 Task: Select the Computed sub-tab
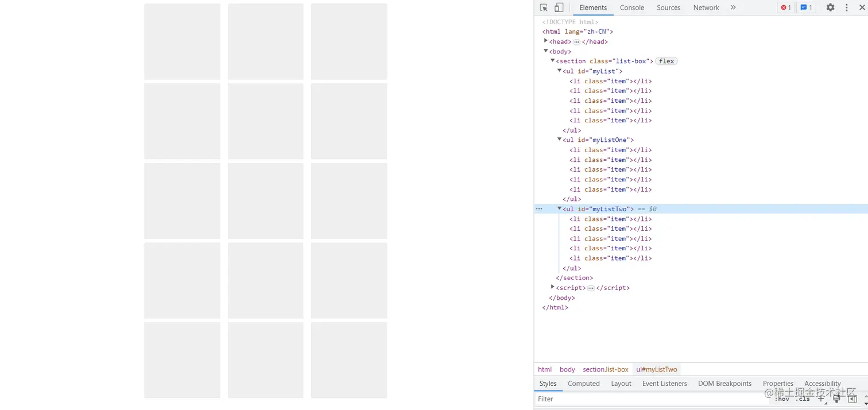584,384
